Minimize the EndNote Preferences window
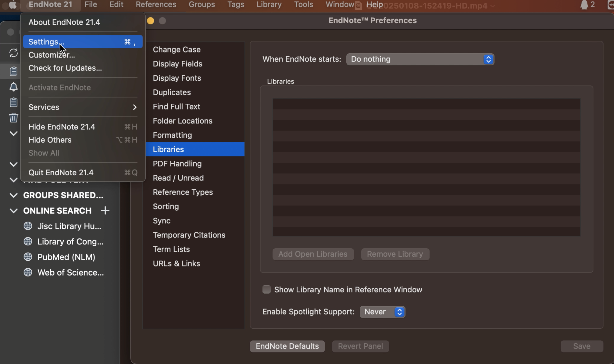This screenshot has height=364, width=614. point(151,21)
